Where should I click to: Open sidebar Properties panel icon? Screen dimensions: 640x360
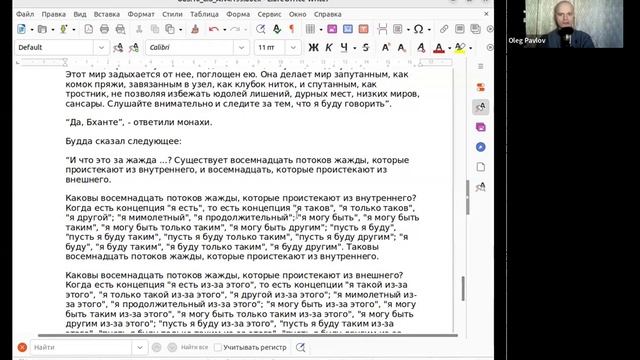(x=481, y=87)
